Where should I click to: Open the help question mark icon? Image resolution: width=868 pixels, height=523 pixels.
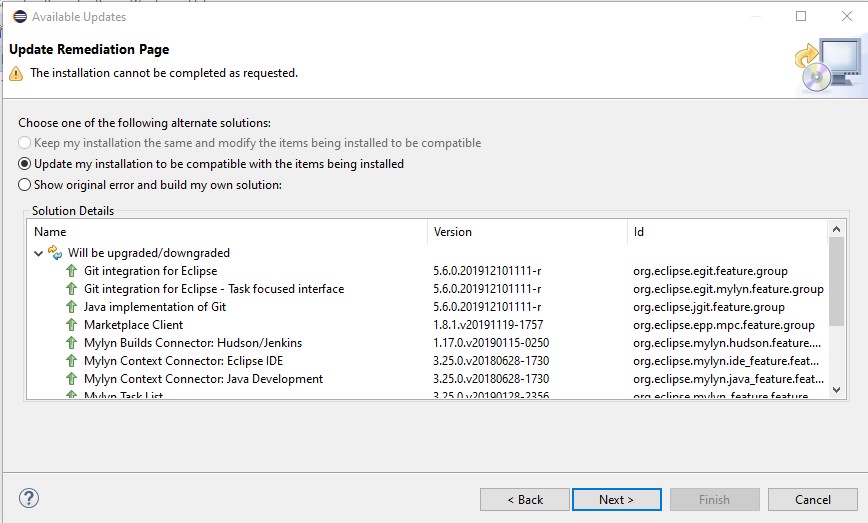pyautogui.click(x=29, y=498)
